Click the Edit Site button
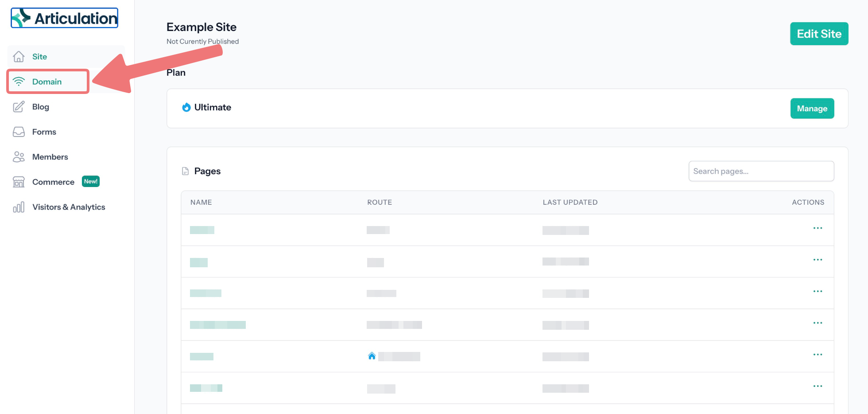Screen dimensions: 868x414 (819, 34)
